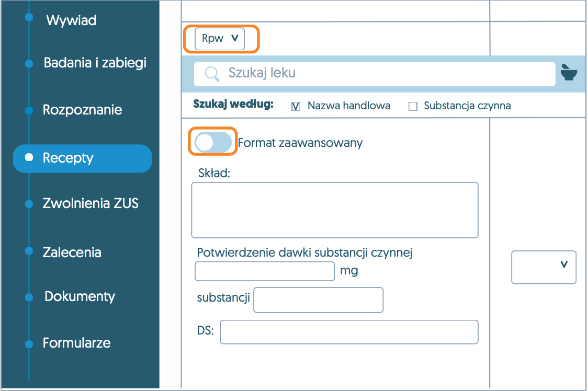Screen dimensions: 588x391
Task: Open the Rpw dropdown
Action: tap(220, 39)
